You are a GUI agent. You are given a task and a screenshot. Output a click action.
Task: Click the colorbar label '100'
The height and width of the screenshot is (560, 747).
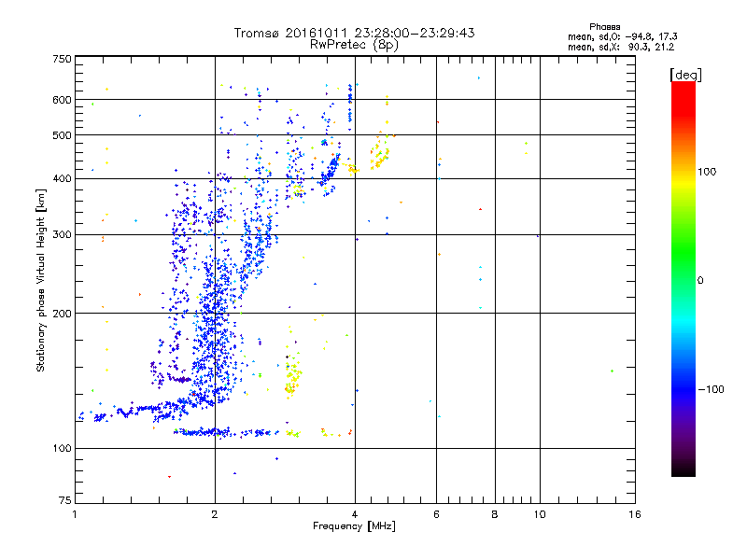click(707, 172)
